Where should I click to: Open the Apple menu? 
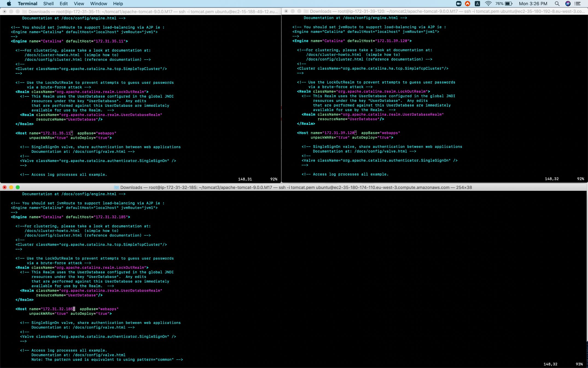point(9,4)
